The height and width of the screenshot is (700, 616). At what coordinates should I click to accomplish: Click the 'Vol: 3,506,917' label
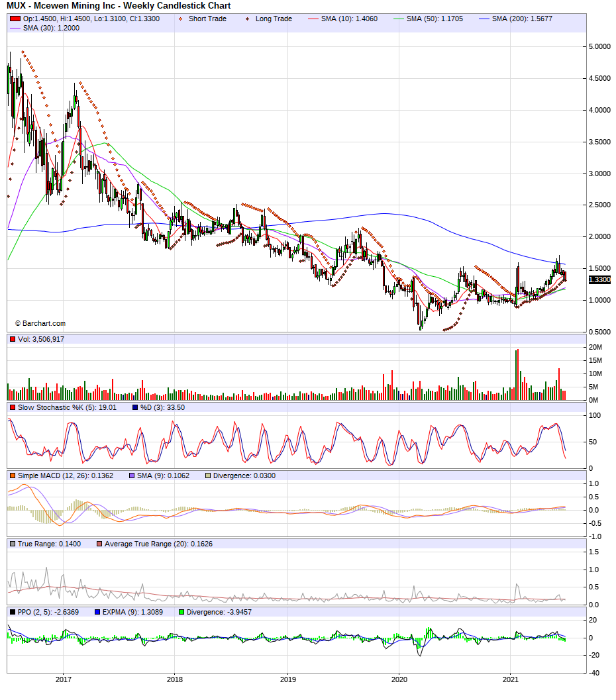(41, 339)
